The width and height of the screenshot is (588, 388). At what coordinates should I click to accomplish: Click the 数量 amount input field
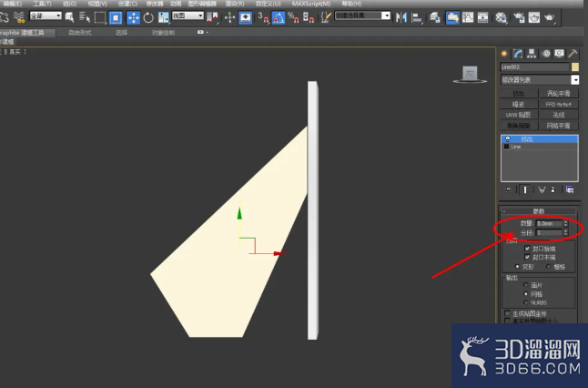pos(549,223)
